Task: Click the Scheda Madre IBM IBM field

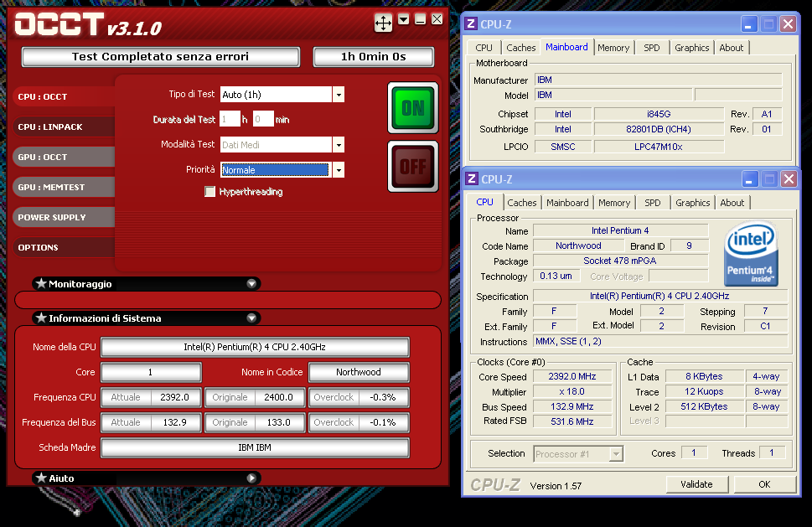Action: [255, 447]
